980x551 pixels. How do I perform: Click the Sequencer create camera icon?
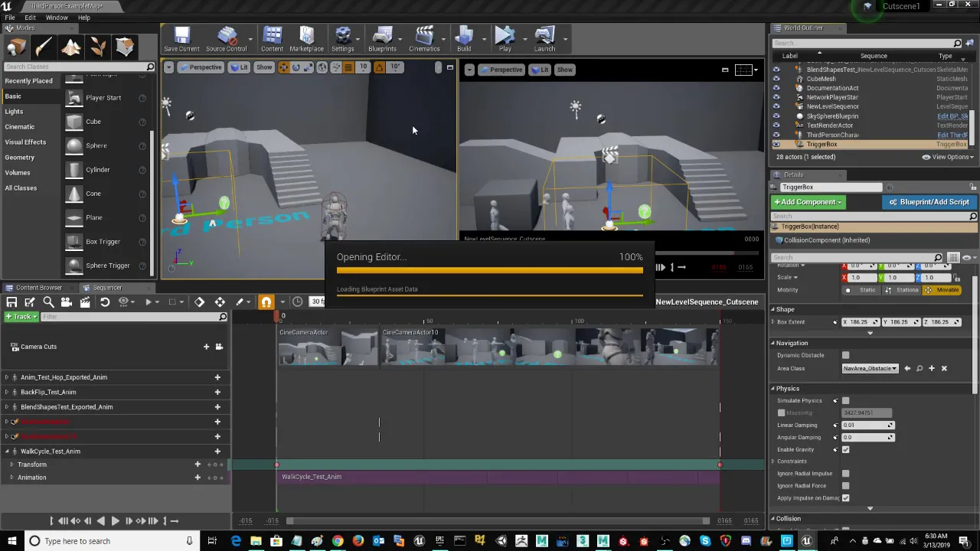[67, 302]
